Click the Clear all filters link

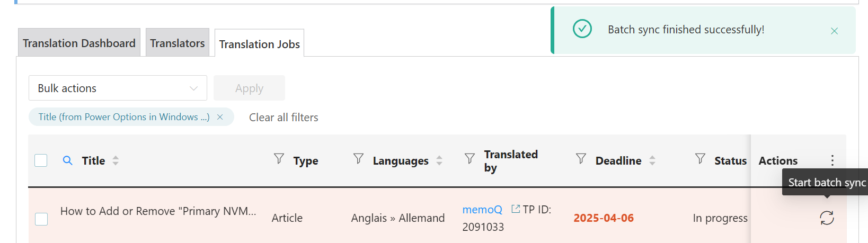point(284,117)
